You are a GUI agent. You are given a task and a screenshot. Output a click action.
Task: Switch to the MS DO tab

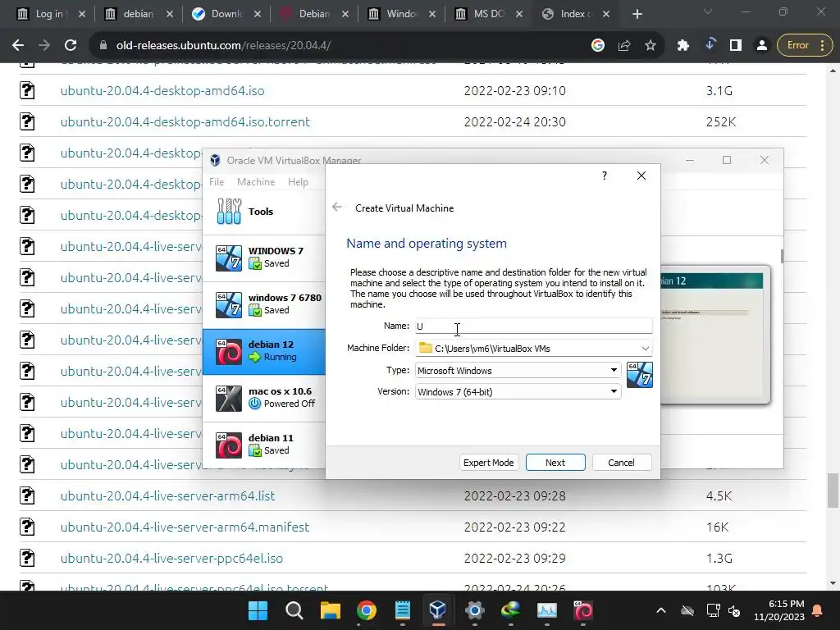coord(489,15)
